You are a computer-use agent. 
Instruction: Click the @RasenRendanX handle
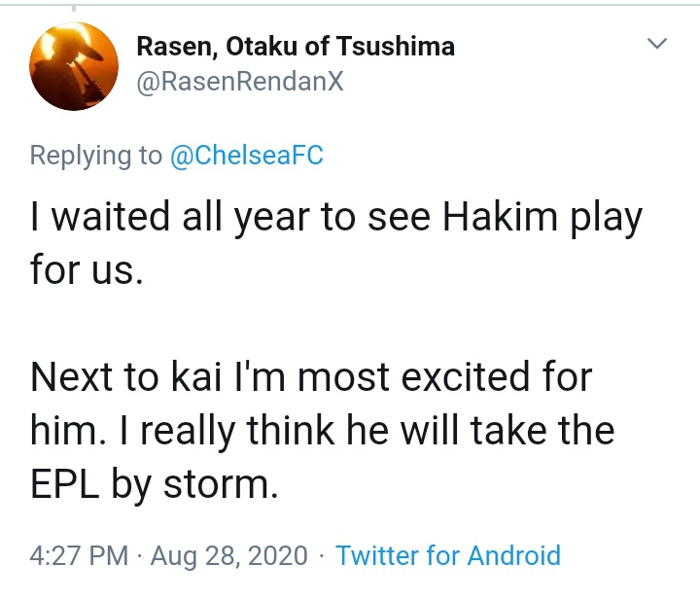tap(240, 83)
